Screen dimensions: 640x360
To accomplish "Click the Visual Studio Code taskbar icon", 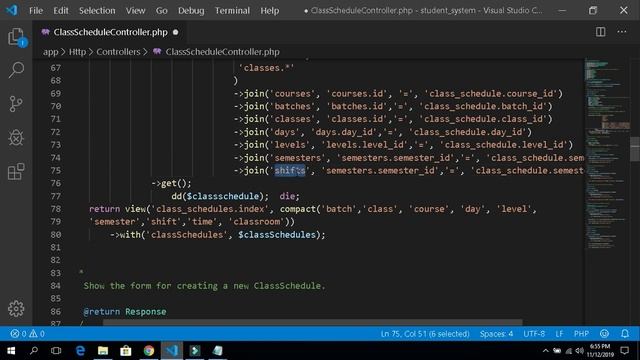I will 172,351.
